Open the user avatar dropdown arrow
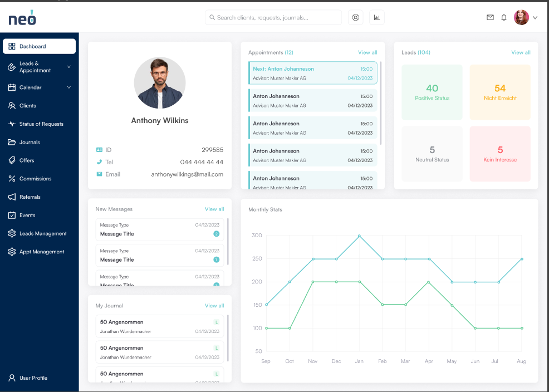Image resolution: width=549 pixels, height=392 pixels. (x=535, y=18)
